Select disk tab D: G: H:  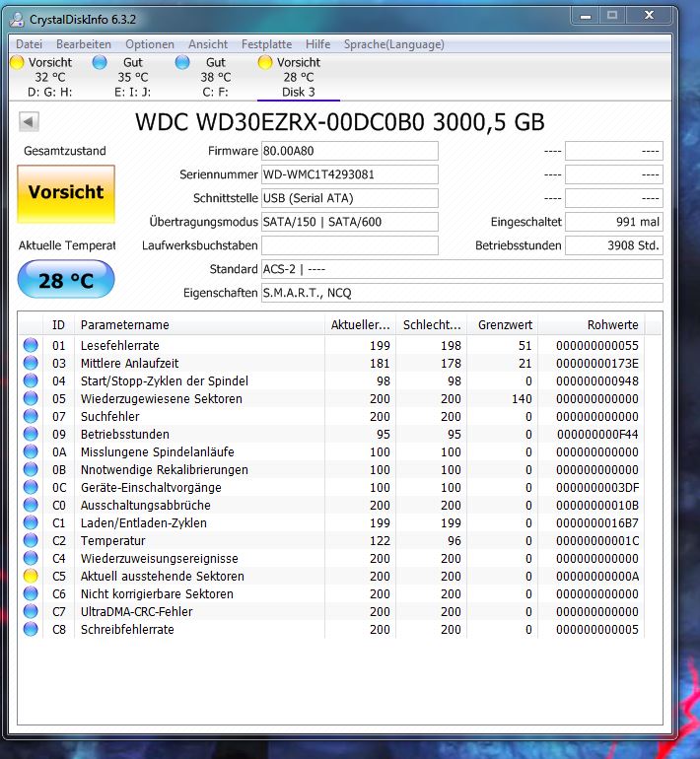(x=49, y=77)
